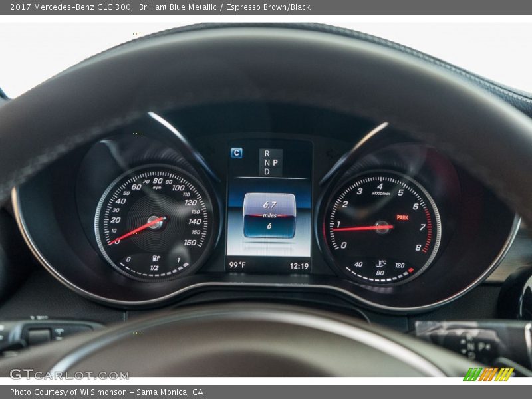Click the 100 mark on the speedometer
The height and width of the screenshot is (399, 532).
pos(178,188)
